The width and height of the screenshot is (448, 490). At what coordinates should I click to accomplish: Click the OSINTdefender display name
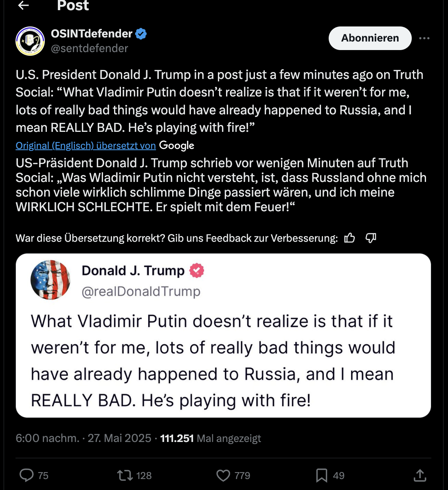click(x=92, y=34)
